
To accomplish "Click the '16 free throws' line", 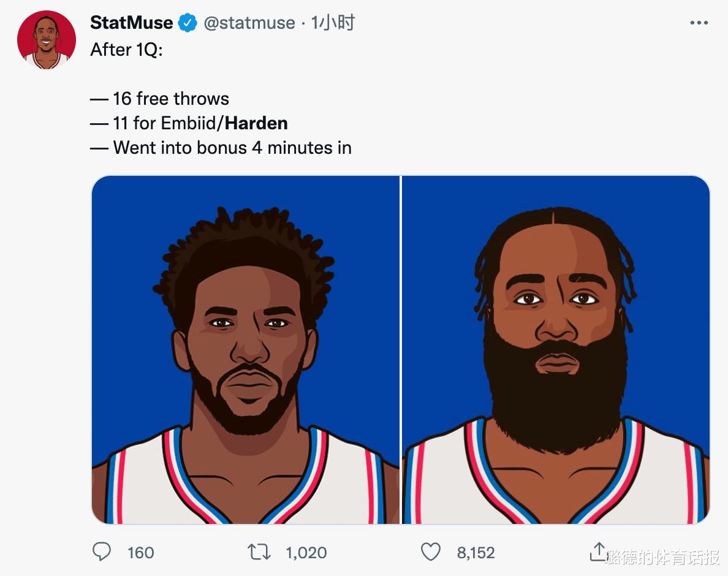I will [160, 99].
